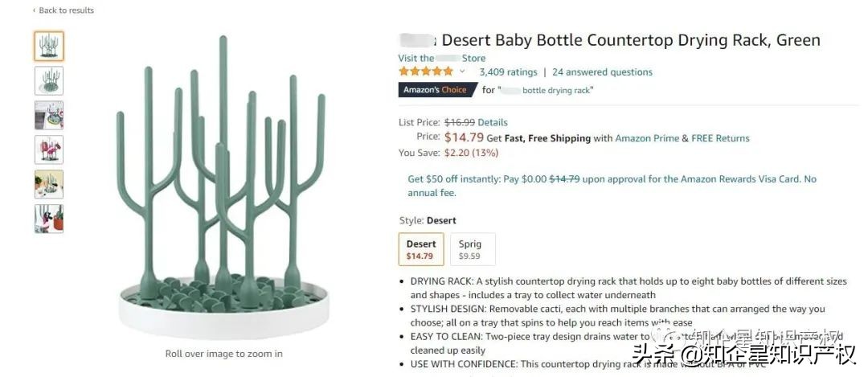This screenshot has height=377, width=868.
Task: Expand the star rating dropdown arrow
Action: [x=462, y=72]
